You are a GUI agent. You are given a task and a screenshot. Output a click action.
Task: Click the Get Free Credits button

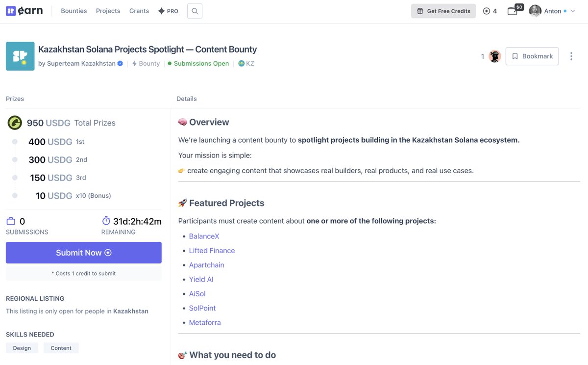click(443, 11)
